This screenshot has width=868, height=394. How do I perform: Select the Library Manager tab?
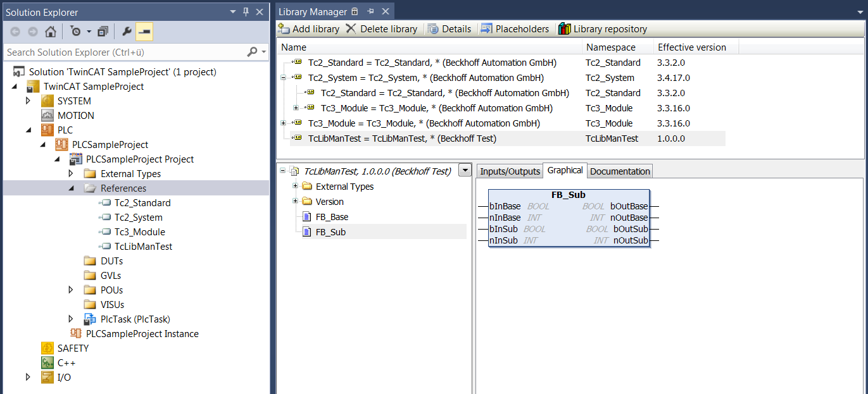(314, 12)
